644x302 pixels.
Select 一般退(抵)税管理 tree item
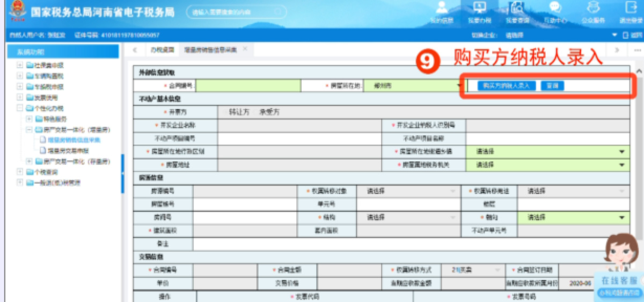click(57, 183)
